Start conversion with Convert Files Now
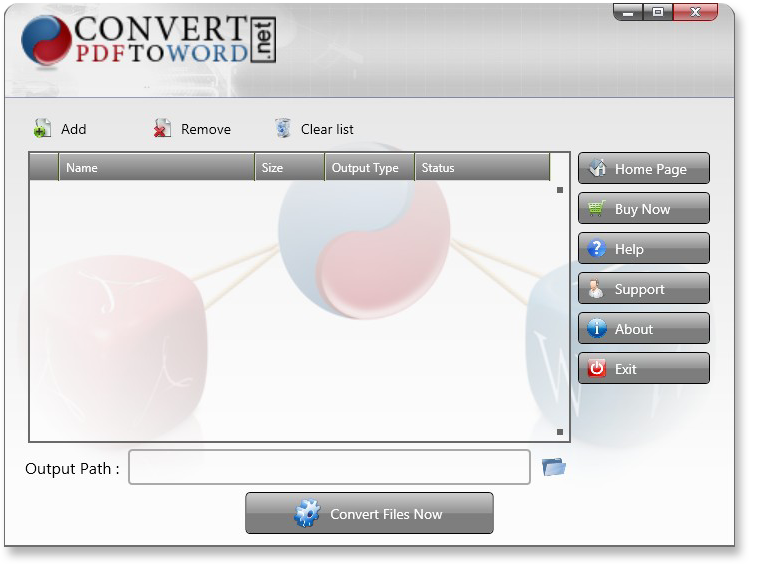The image size is (760, 570). point(370,514)
